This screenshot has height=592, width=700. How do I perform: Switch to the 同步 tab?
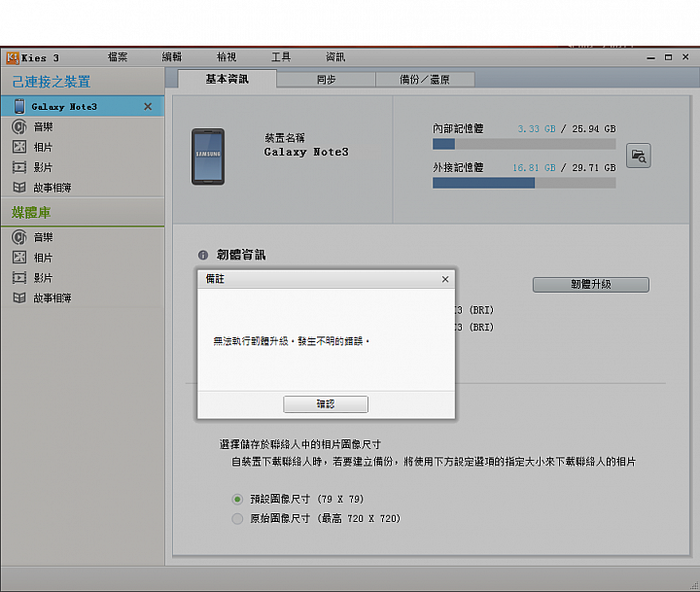click(327, 80)
